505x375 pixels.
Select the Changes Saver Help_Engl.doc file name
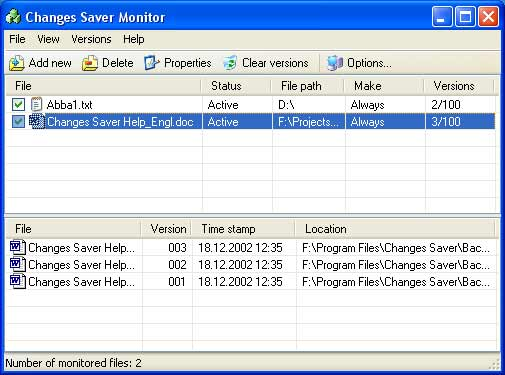[x=120, y=122]
